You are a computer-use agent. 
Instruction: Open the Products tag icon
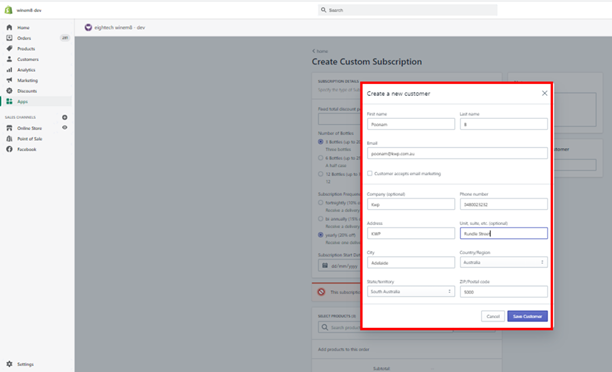click(9, 48)
